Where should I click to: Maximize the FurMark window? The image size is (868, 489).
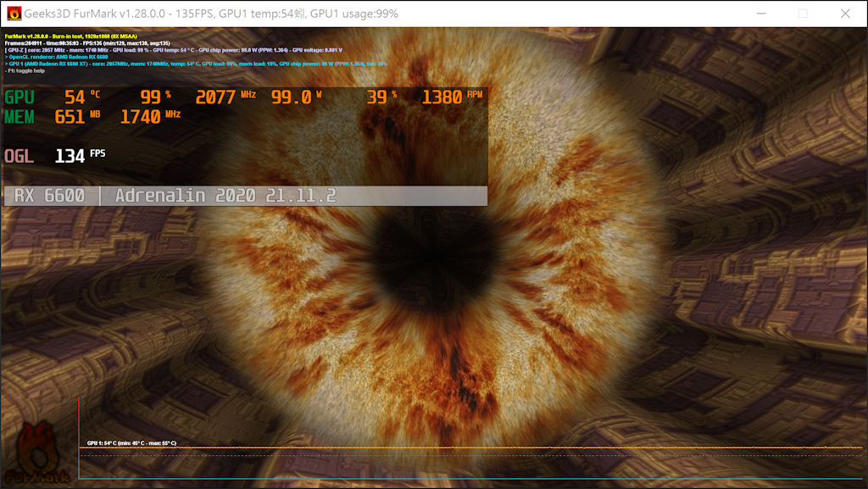pos(803,14)
